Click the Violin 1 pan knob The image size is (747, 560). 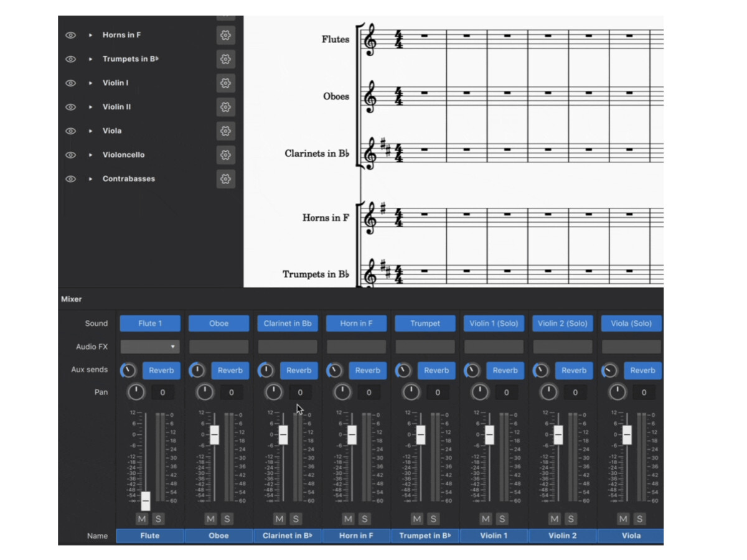[x=480, y=392]
